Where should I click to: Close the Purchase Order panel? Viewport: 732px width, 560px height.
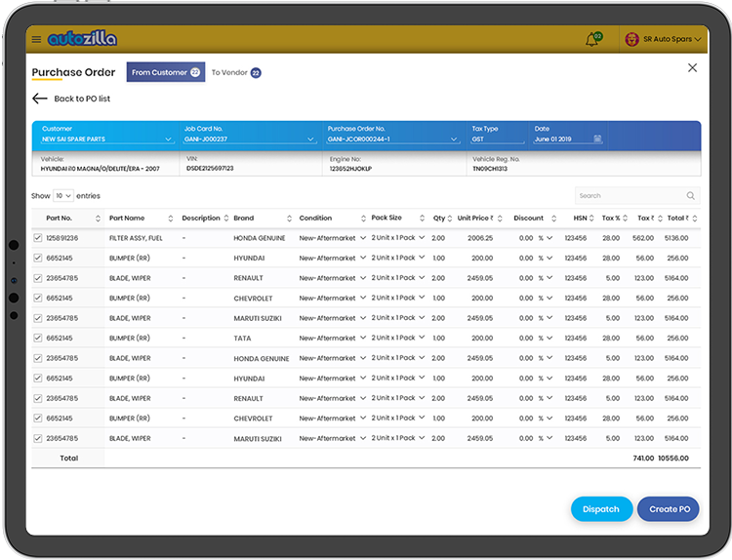pyautogui.click(x=692, y=68)
